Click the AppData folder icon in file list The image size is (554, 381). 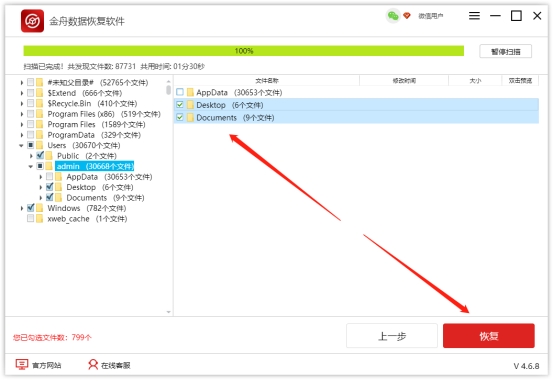pyautogui.click(x=190, y=93)
